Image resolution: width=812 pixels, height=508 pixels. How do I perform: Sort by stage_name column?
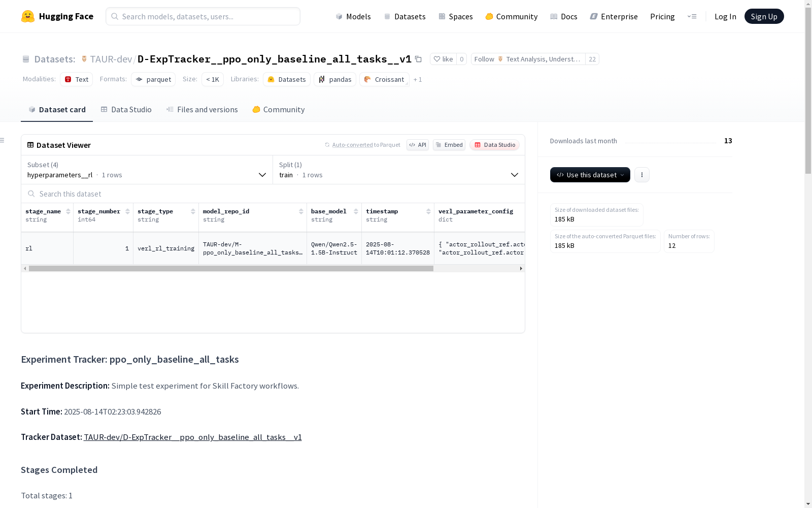pyautogui.click(x=68, y=211)
